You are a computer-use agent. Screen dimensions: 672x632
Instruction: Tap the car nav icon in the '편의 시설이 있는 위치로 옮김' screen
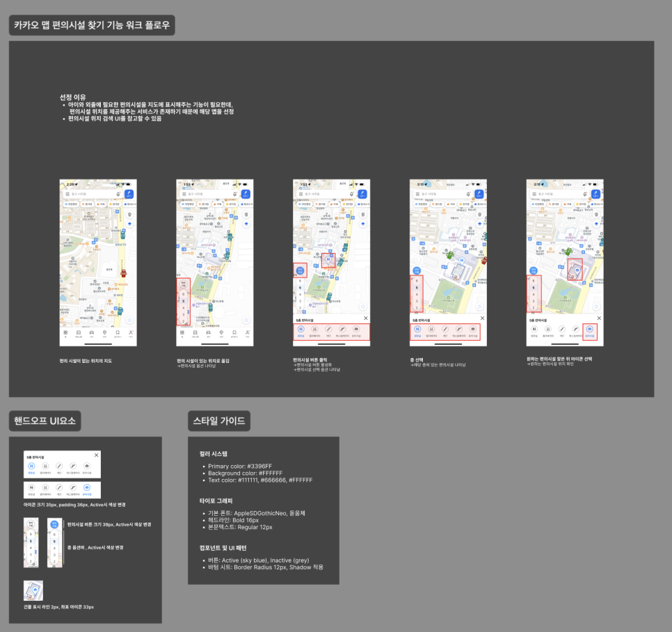click(208, 332)
